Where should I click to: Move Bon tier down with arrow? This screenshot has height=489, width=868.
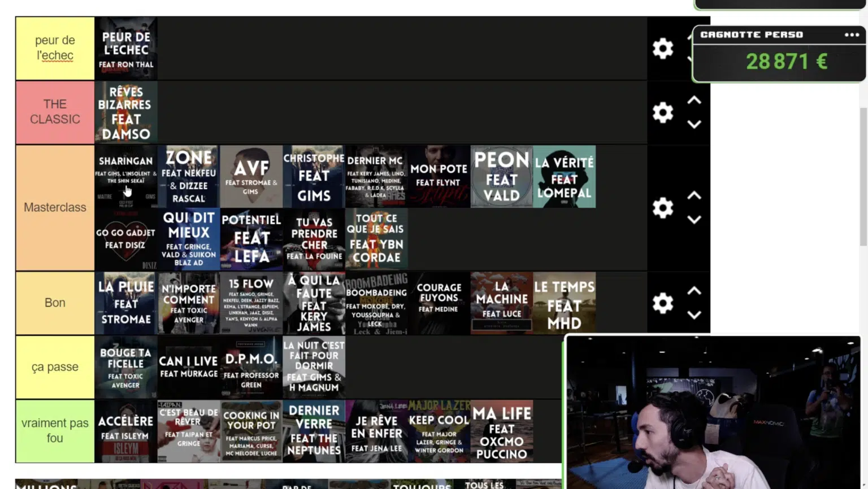[x=694, y=315]
